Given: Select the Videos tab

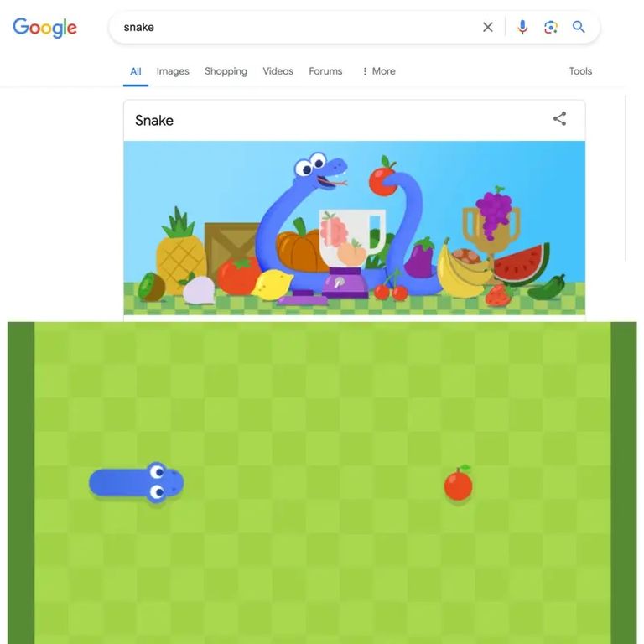Looking at the screenshot, I should coord(278,71).
